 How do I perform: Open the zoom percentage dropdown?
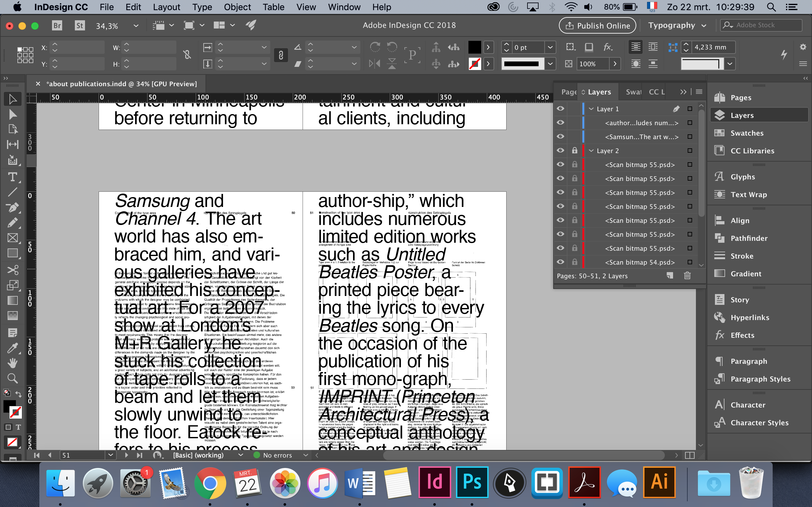(135, 26)
